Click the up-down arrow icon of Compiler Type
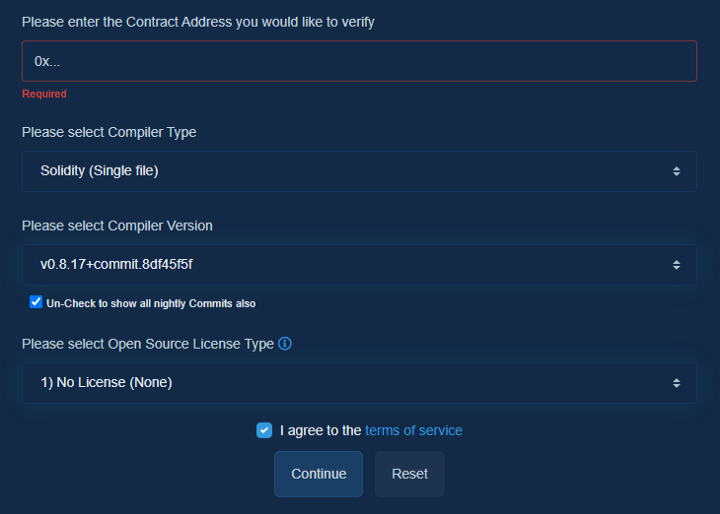 pyautogui.click(x=677, y=171)
